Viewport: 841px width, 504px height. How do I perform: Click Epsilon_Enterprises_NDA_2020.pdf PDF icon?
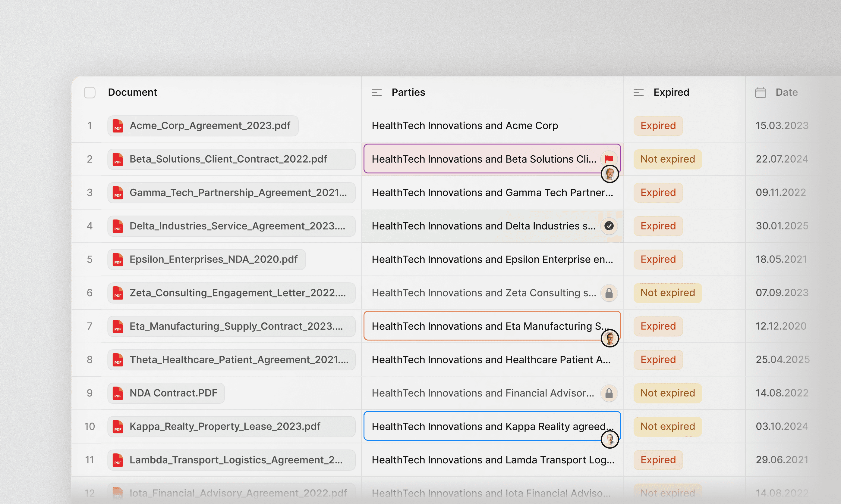[x=118, y=260]
